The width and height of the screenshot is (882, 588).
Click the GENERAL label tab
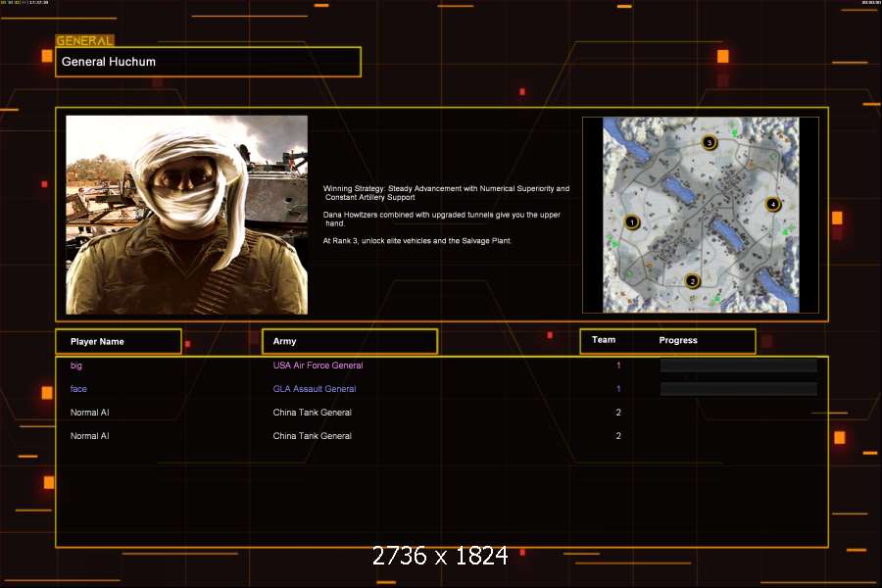pyautogui.click(x=84, y=41)
